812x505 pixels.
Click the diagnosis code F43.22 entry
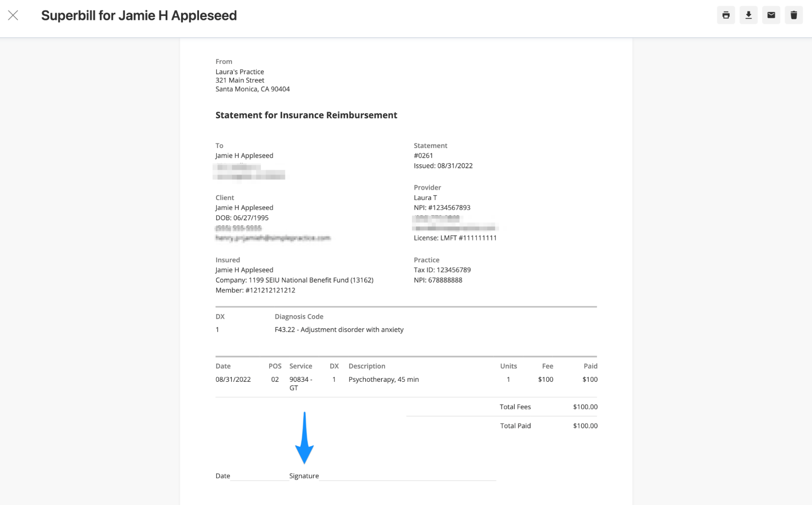[x=339, y=329]
